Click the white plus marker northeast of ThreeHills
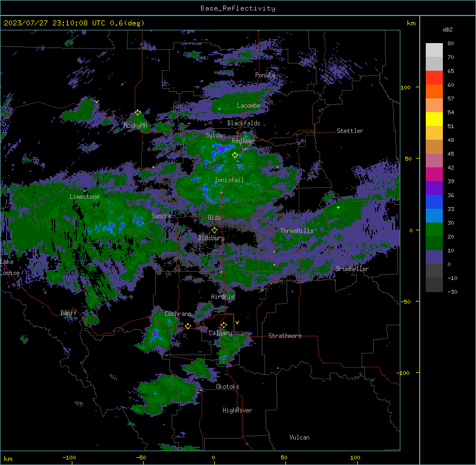This screenshot has width=476, height=465. [x=338, y=207]
